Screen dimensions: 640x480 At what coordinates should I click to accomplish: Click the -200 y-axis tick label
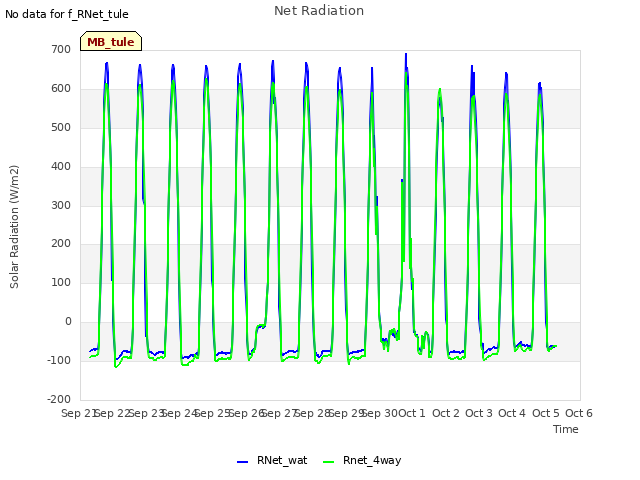[x=59, y=399]
